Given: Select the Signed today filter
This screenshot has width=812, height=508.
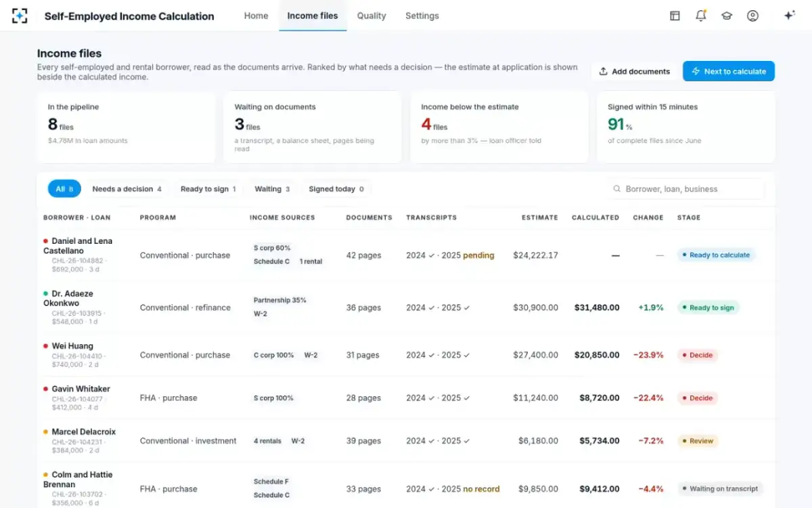Looking at the screenshot, I should click(x=336, y=189).
